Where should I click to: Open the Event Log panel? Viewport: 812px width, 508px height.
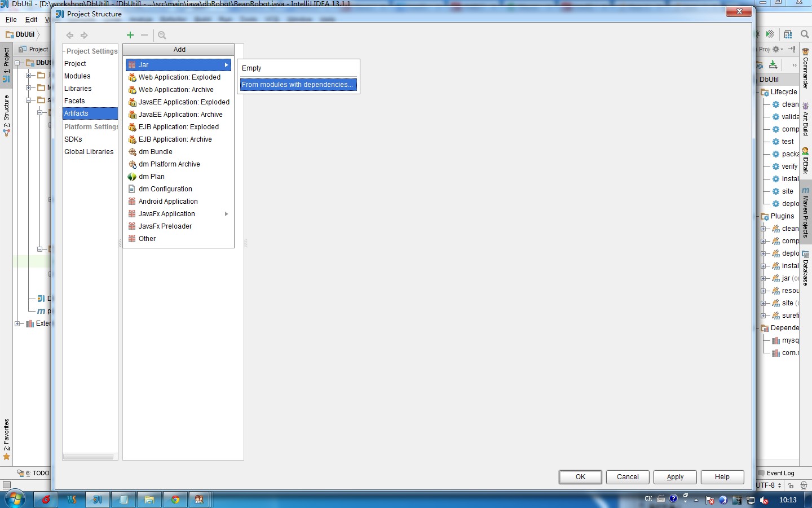tap(776, 474)
